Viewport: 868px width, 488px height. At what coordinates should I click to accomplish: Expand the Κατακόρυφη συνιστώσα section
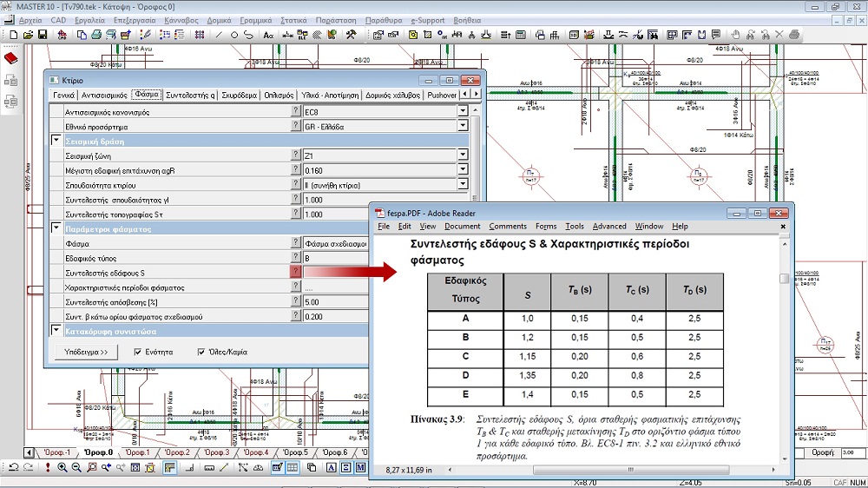coord(56,330)
